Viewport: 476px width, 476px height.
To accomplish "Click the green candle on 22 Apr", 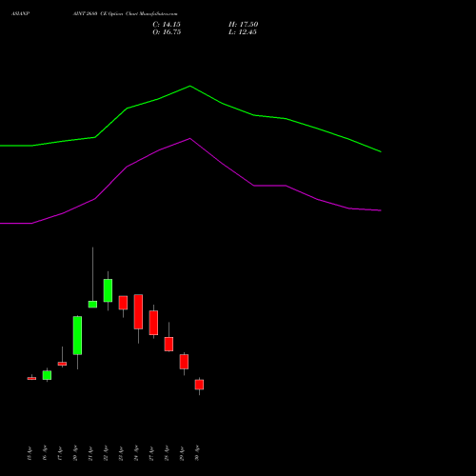I will coord(108,290).
